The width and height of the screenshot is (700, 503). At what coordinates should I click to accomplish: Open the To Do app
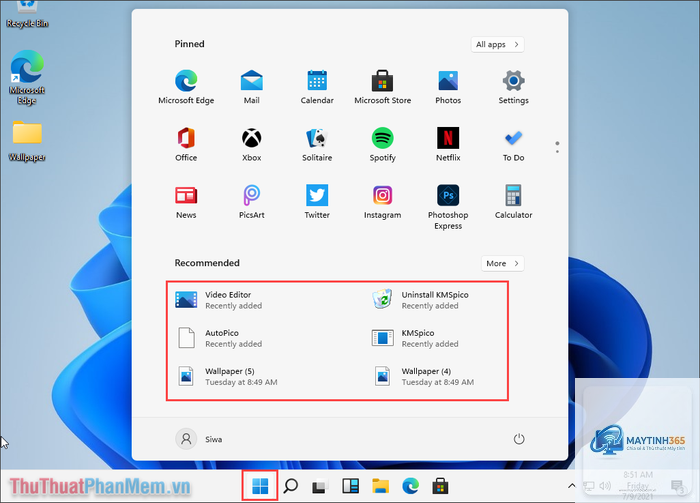point(513,144)
